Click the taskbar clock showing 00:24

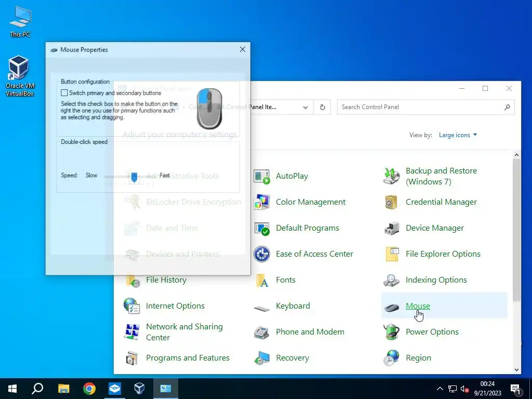click(487, 389)
